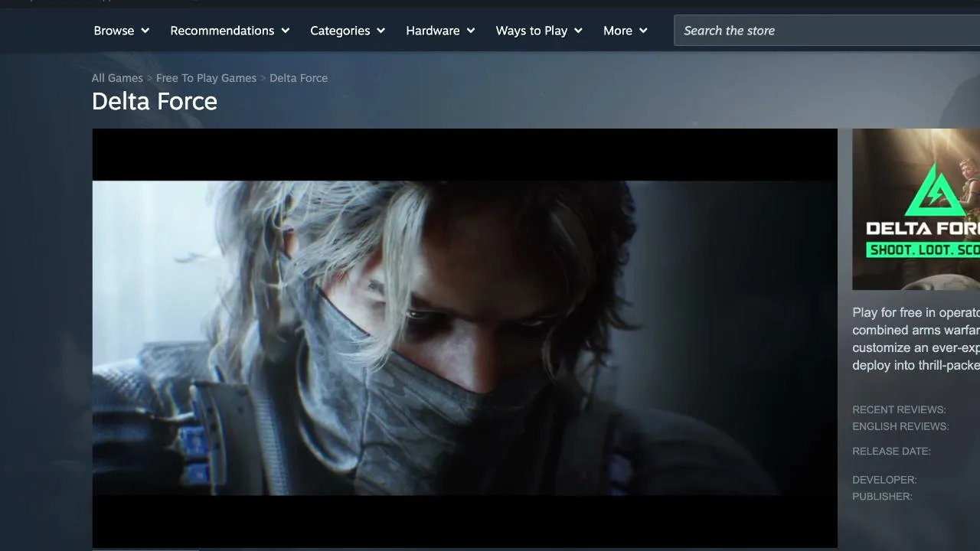
Task: Click the Delta Force breadcrumb link
Action: [299, 78]
